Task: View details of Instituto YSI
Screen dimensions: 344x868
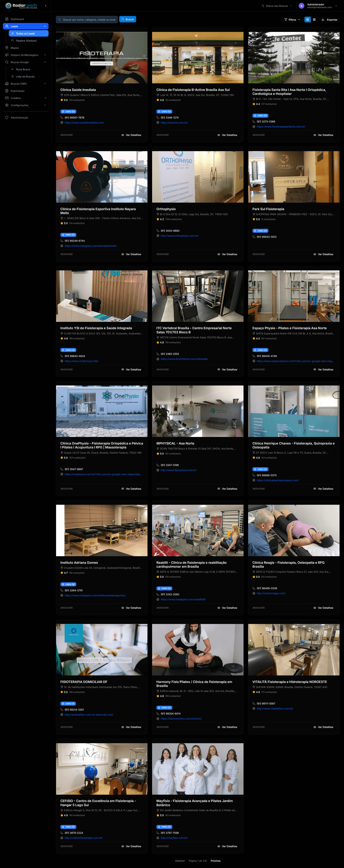Action: [x=131, y=370]
